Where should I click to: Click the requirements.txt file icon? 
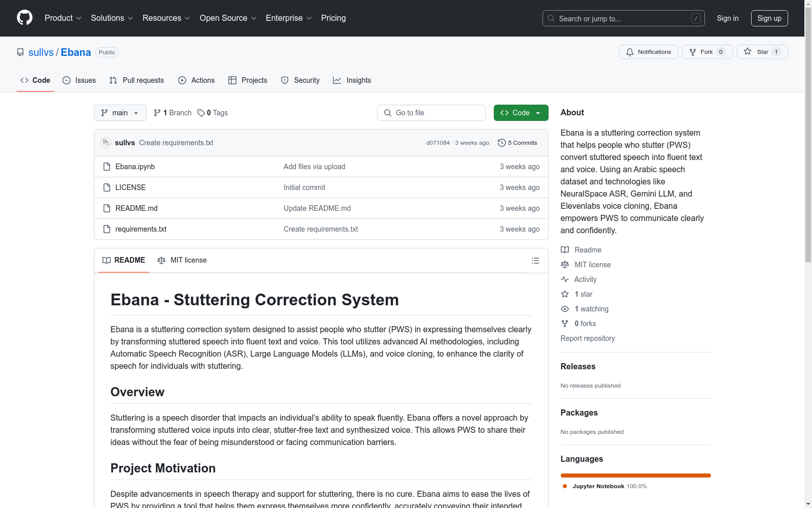[107, 229]
